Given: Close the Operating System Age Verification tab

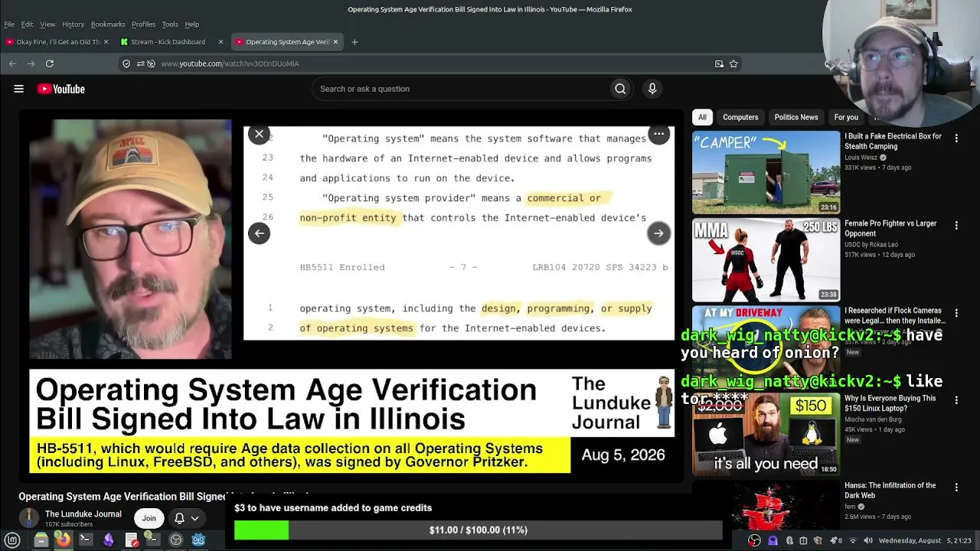Looking at the screenshot, I should [x=335, y=42].
